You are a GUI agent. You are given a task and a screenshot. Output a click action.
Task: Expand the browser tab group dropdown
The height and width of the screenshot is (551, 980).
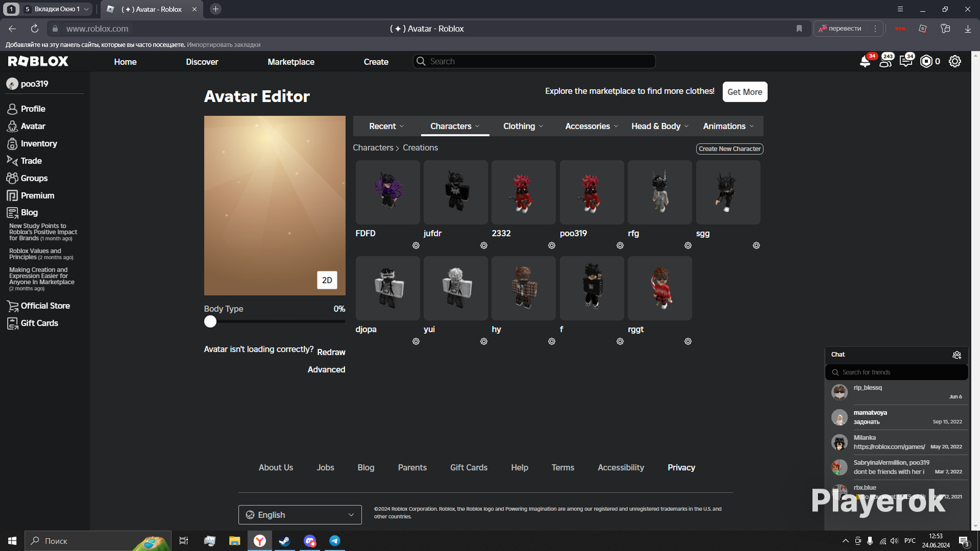pos(87,9)
